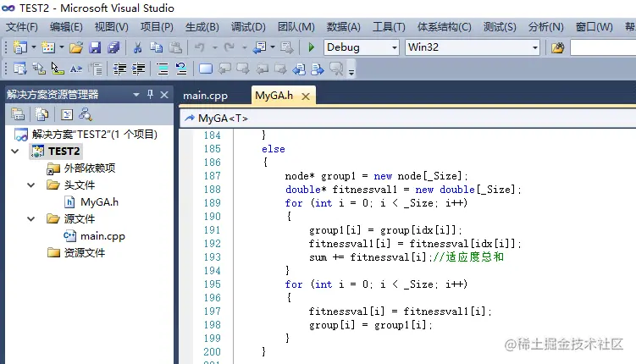Collapse the 源文件 folder node
Image resolution: width=636 pixels, height=364 pixels.
(30, 219)
